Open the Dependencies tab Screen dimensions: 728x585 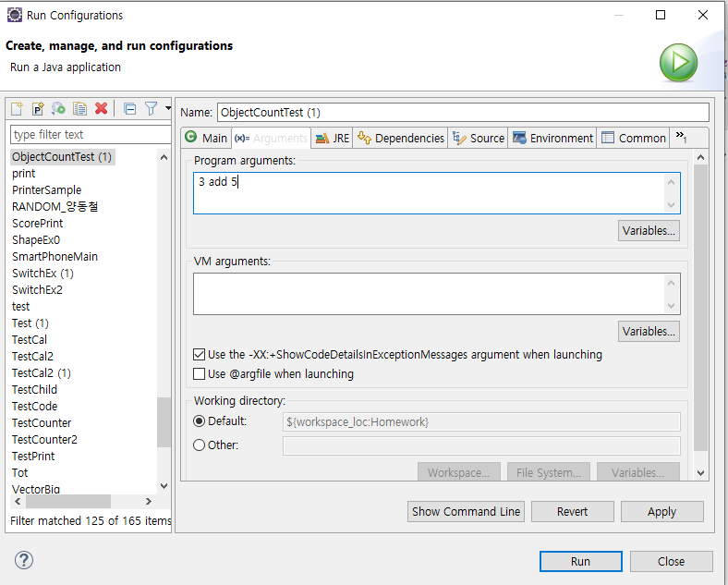tap(400, 139)
